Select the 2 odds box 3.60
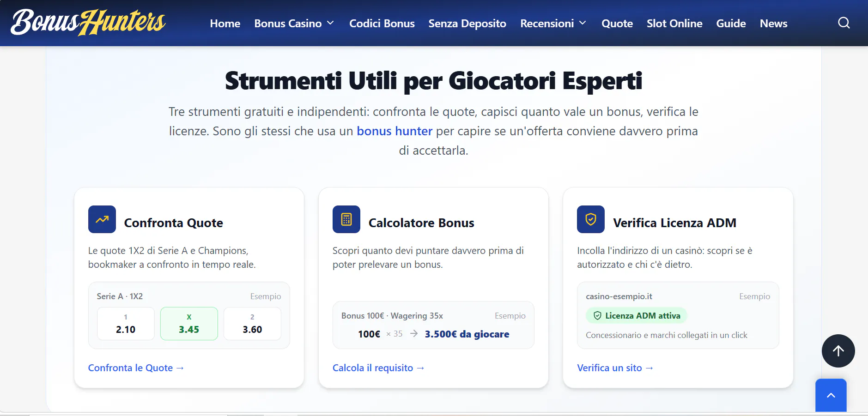The height and width of the screenshot is (416, 868). 252,324
